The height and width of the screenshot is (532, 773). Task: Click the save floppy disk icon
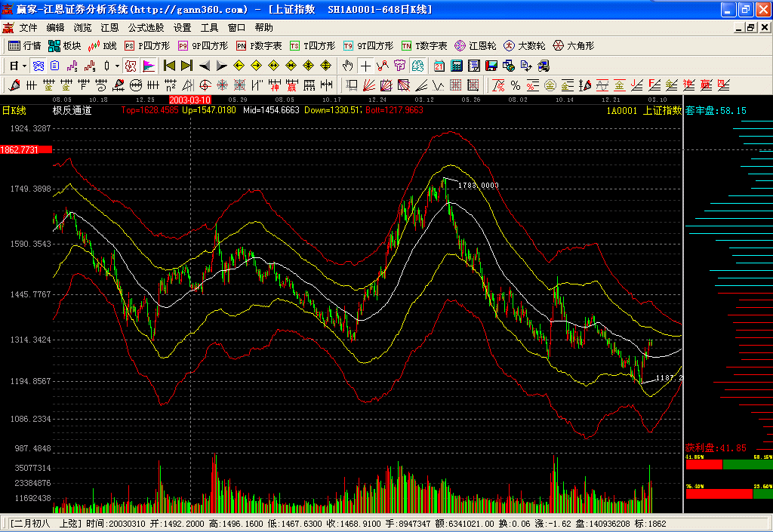491,66
